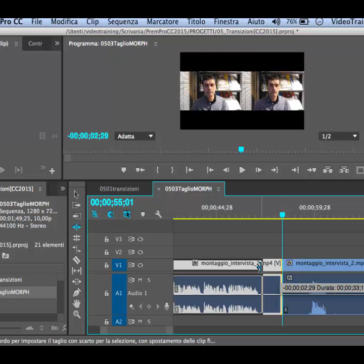The image size is (364, 364).
Task: Expand hidden tabs beside Project panel
Action: coord(63,189)
